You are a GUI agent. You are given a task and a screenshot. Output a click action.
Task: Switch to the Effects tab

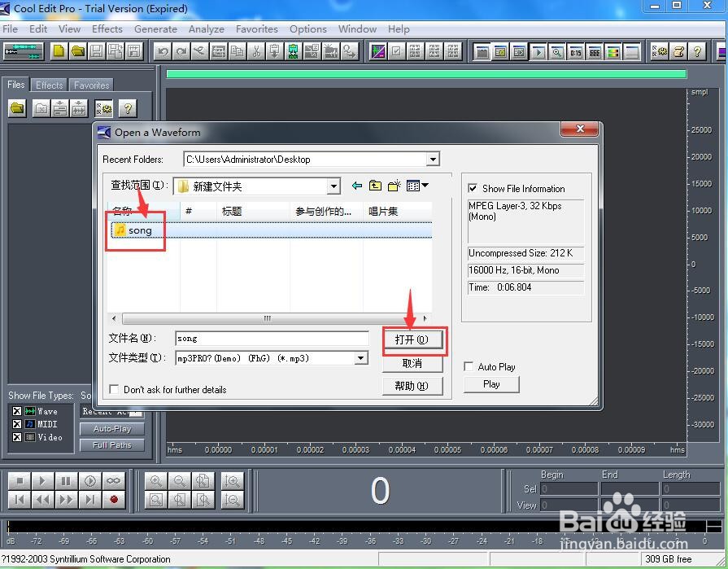click(50, 85)
